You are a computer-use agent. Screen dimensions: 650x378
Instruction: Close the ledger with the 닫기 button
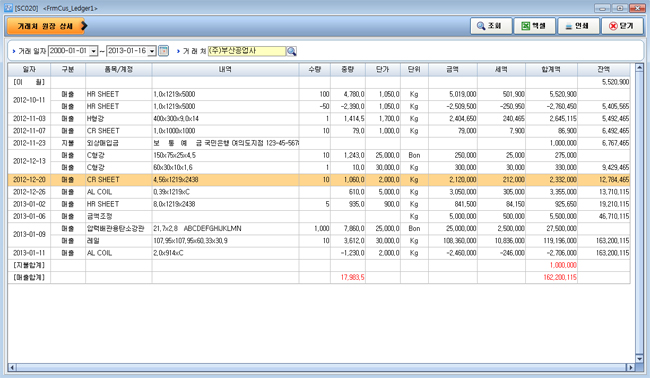click(x=622, y=26)
